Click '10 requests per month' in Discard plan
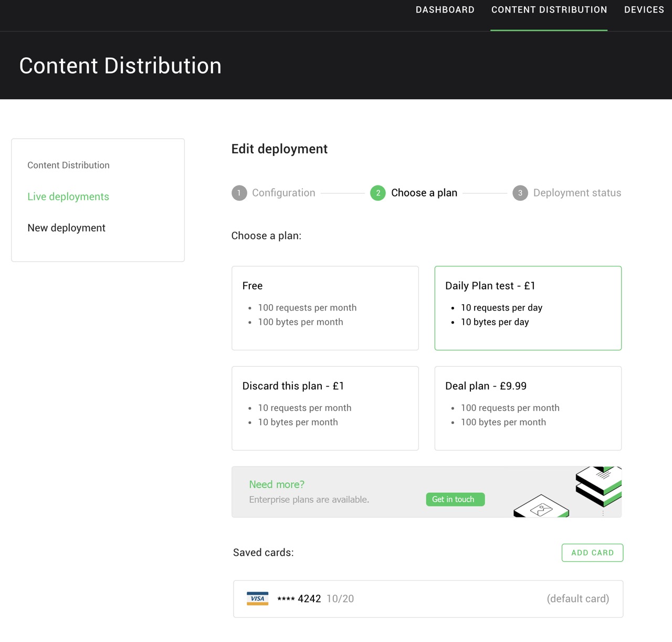The height and width of the screenshot is (642, 672). [x=304, y=408]
